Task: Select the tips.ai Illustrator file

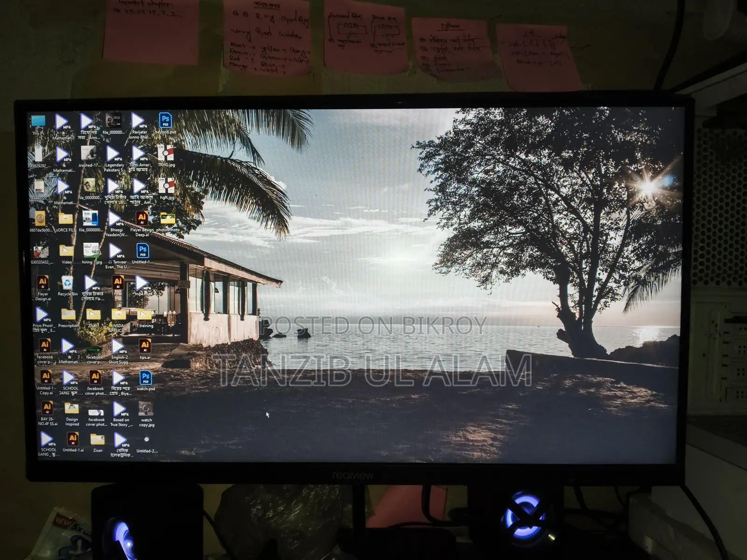Action: click(x=145, y=350)
